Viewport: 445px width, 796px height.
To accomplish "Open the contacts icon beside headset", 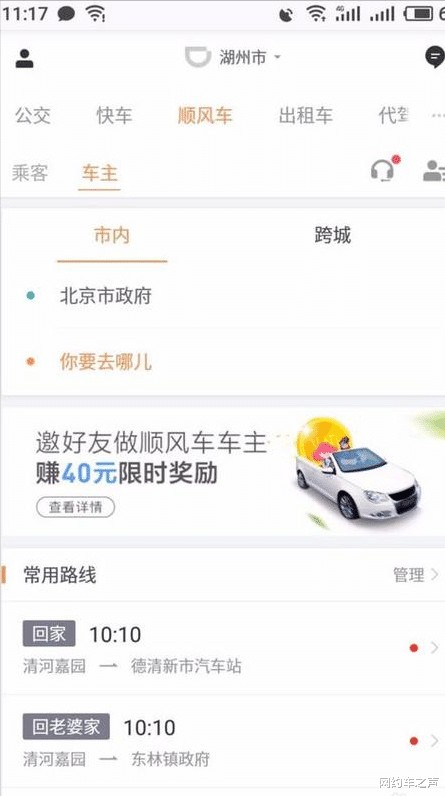I will (x=434, y=171).
